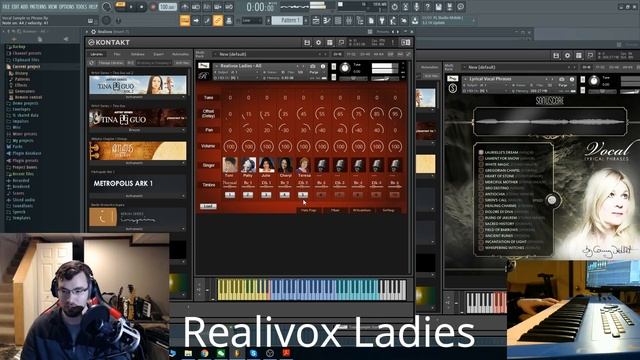Screen dimensions: 640x360
Task: Expand Instruments bar under Metropolis Ark 1
Action: coord(138,196)
